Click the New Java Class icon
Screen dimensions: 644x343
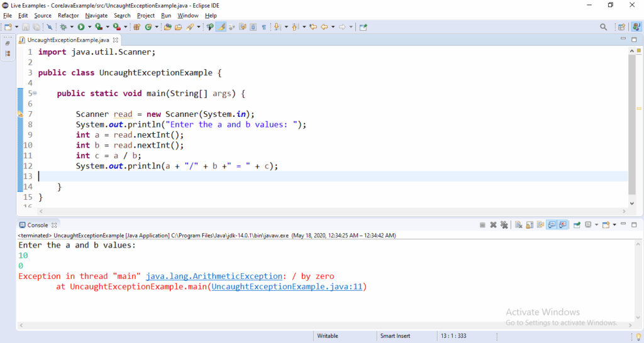pos(148,27)
